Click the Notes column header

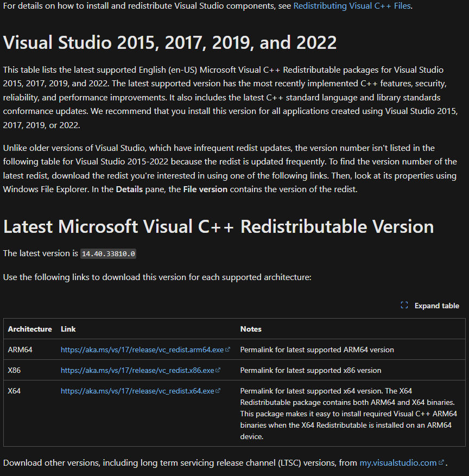point(251,329)
